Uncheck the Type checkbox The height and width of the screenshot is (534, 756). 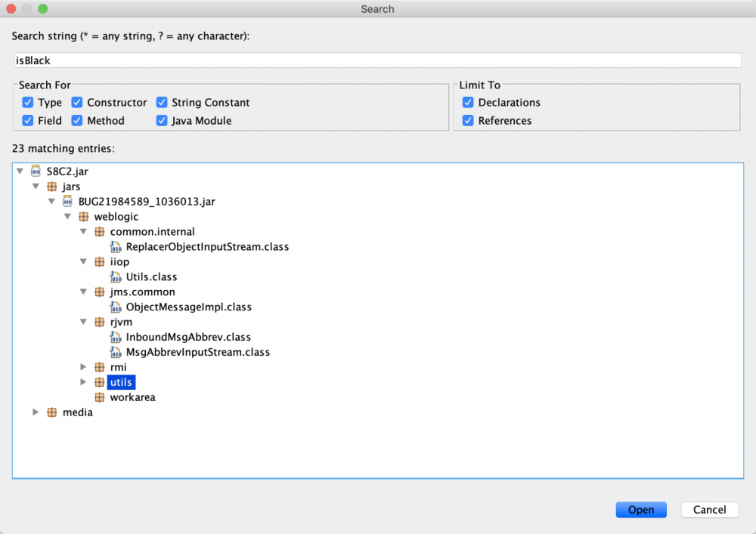[x=27, y=102]
